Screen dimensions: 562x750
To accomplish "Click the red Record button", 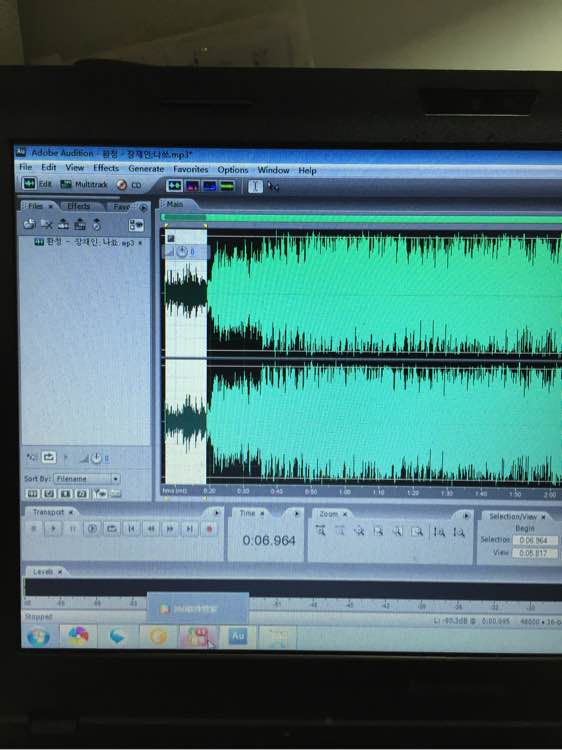I will [209, 529].
